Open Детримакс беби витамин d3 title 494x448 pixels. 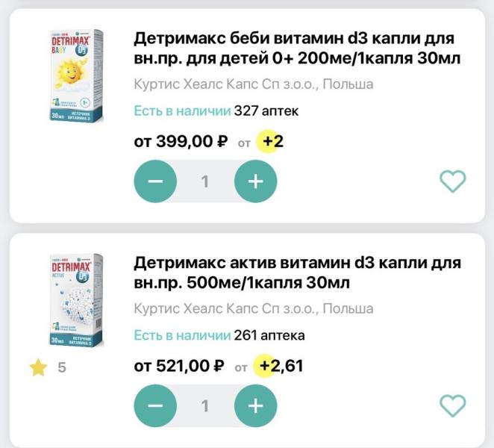point(297,48)
